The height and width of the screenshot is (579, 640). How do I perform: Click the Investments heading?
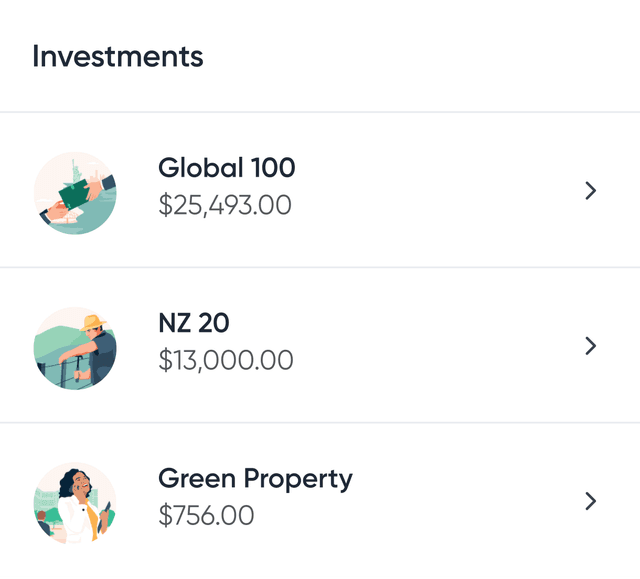pos(118,56)
